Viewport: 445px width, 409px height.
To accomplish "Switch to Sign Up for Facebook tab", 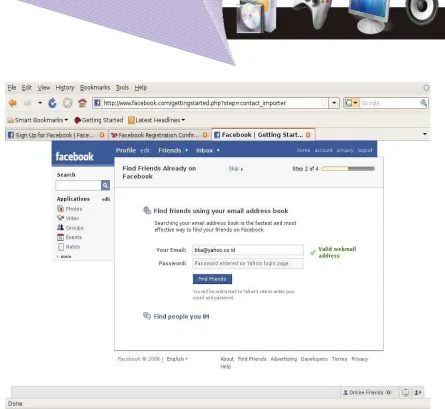I will [56, 135].
